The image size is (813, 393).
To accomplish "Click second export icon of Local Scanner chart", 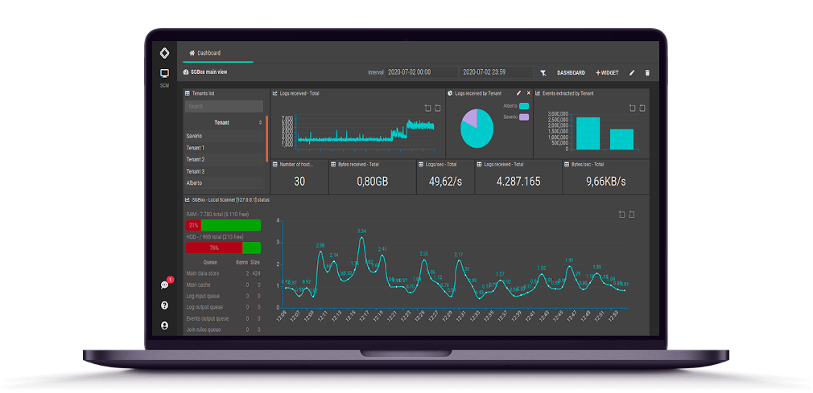I will click(x=632, y=215).
